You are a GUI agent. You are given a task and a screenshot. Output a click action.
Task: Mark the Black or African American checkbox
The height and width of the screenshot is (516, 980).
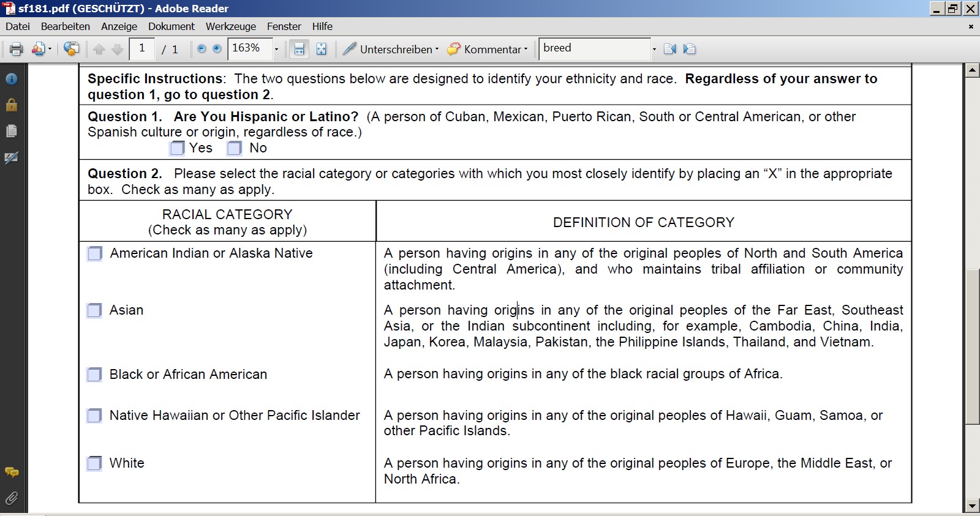click(x=94, y=375)
